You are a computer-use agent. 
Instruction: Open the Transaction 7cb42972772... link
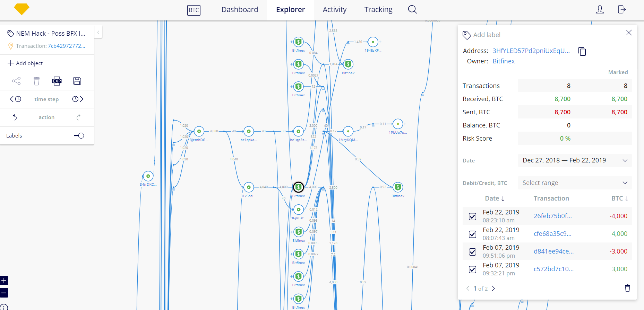pos(66,46)
